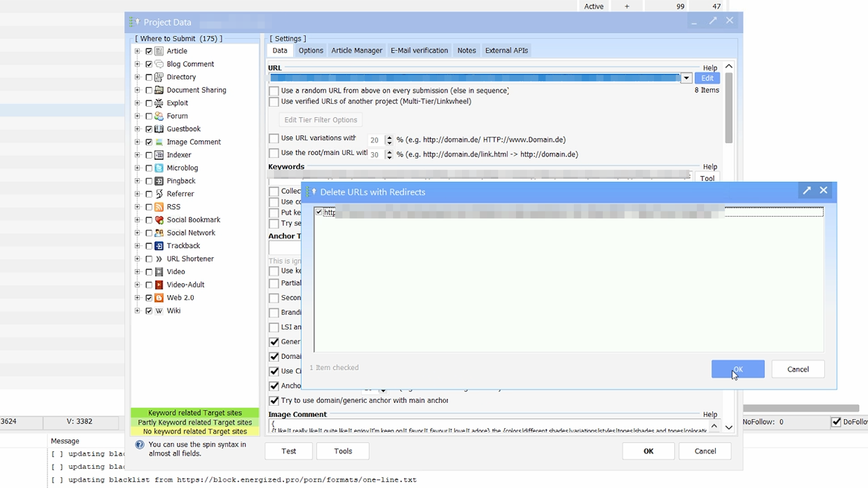The width and height of the screenshot is (868, 488).
Task: Click the Referrer icon
Action: 159,194
